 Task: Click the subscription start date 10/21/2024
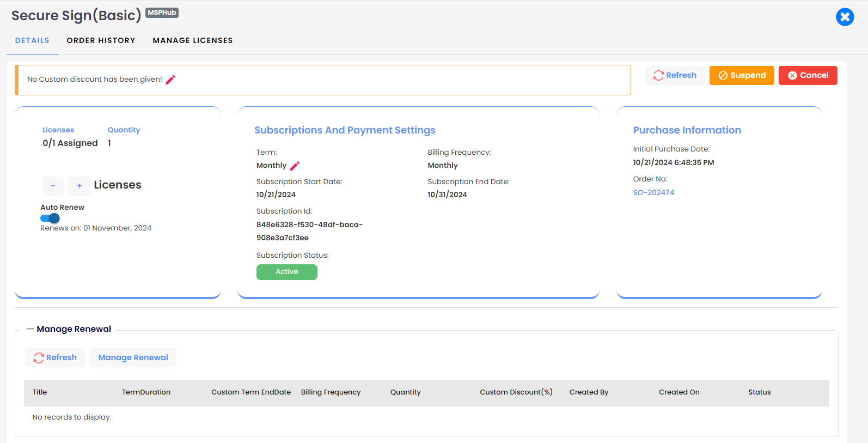pos(276,195)
